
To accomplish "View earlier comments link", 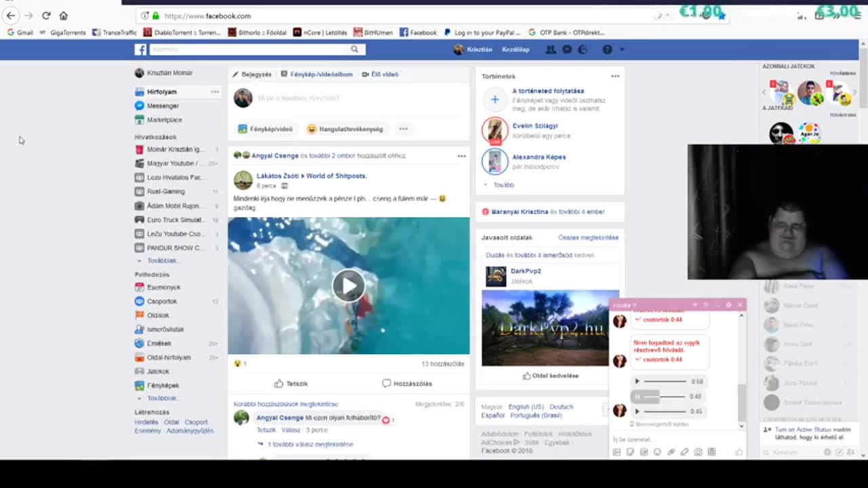I will pos(285,404).
